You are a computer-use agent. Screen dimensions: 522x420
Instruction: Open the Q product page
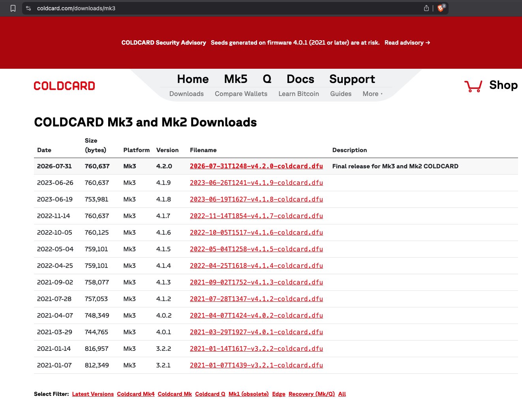(267, 79)
